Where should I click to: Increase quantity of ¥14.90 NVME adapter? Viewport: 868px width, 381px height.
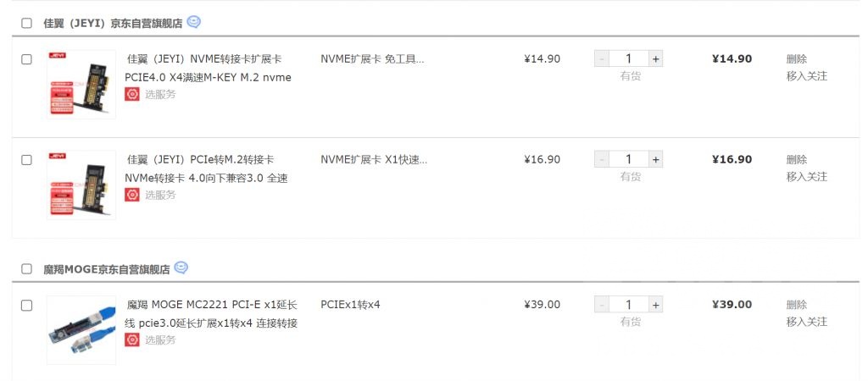(655, 59)
